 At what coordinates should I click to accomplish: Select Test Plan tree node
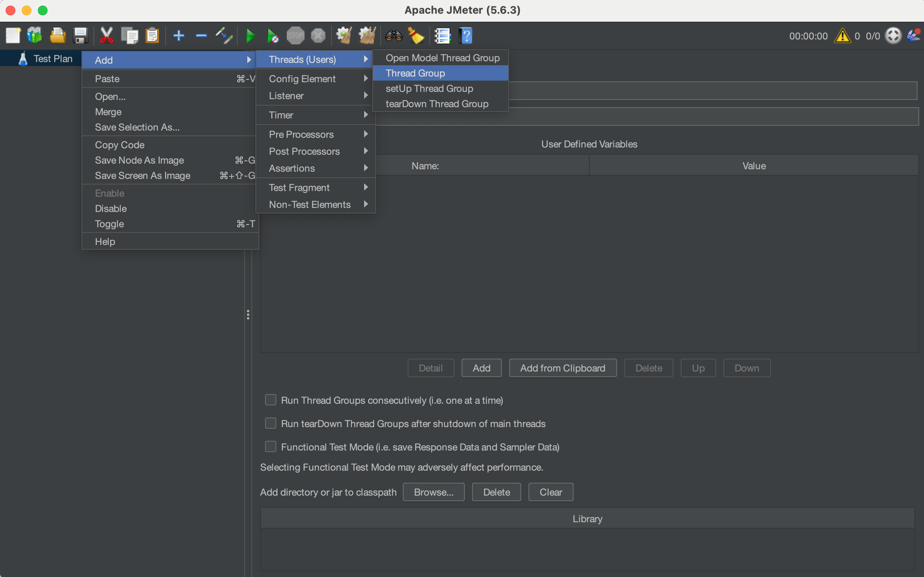pyautogui.click(x=53, y=58)
